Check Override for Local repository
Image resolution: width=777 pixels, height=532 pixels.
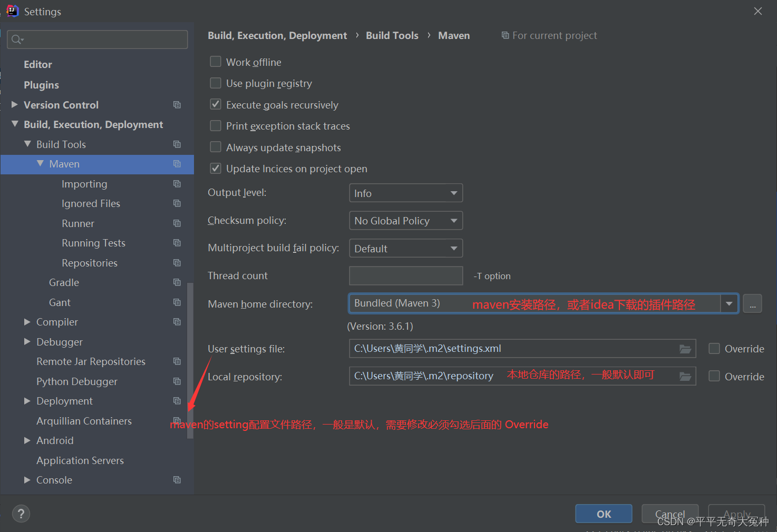pos(714,376)
